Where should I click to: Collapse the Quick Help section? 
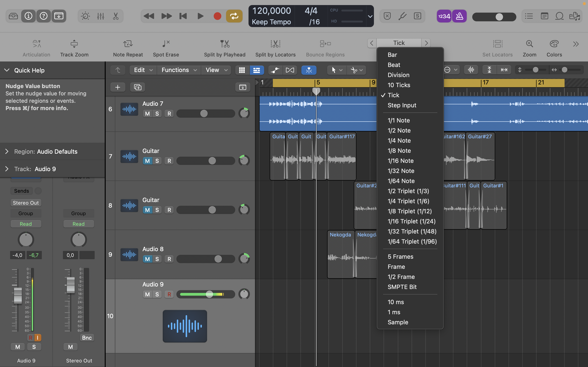pos(7,70)
